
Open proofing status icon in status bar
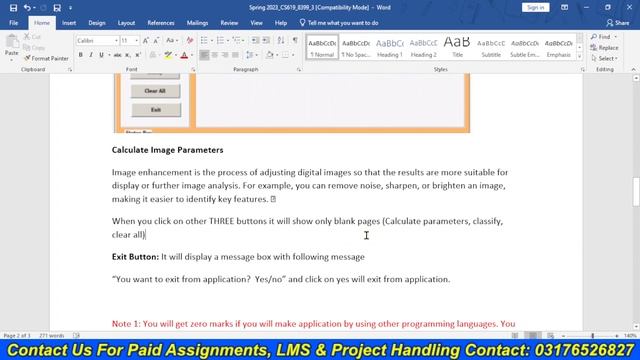tap(76, 336)
